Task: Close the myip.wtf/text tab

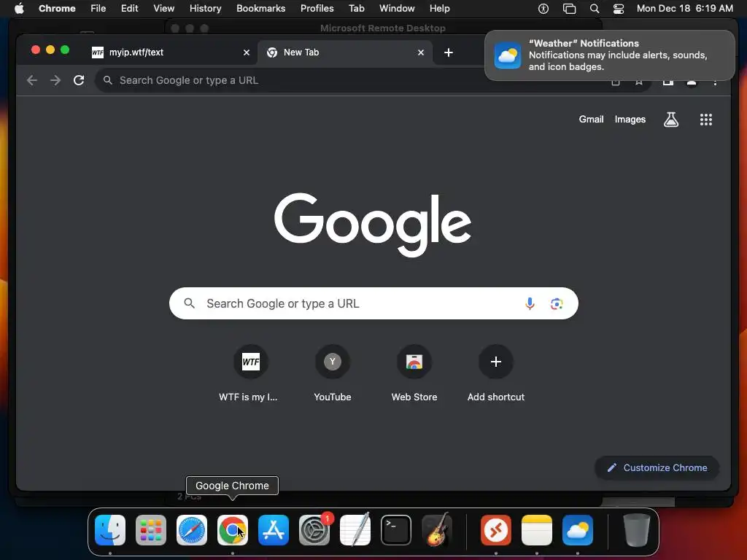Action: point(247,52)
